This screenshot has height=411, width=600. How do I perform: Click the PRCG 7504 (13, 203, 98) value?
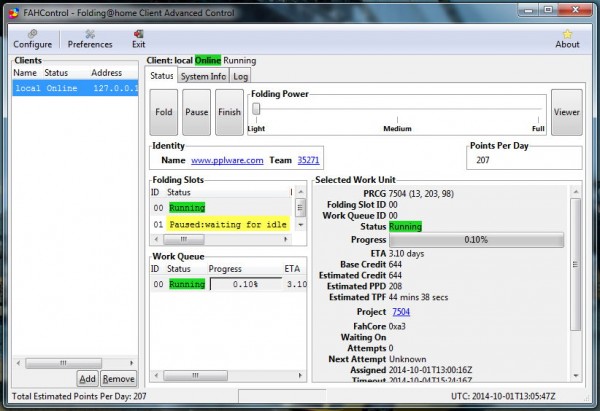click(421, 194)
